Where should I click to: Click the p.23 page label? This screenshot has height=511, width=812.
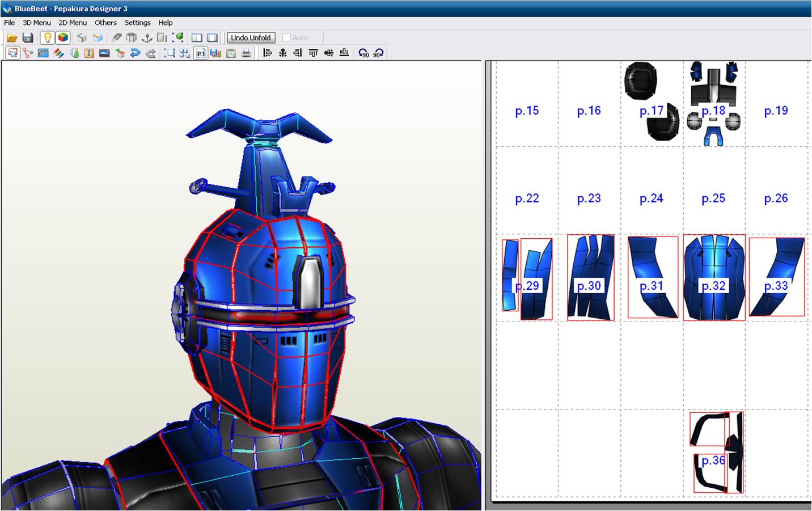[x=589, y=199]
